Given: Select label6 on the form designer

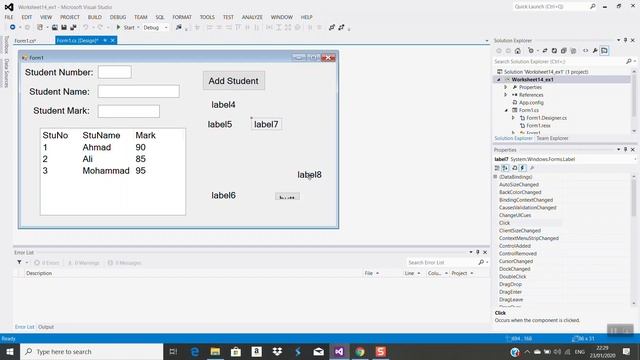Looking at the screenshot, I should click(x=223, y=196).
